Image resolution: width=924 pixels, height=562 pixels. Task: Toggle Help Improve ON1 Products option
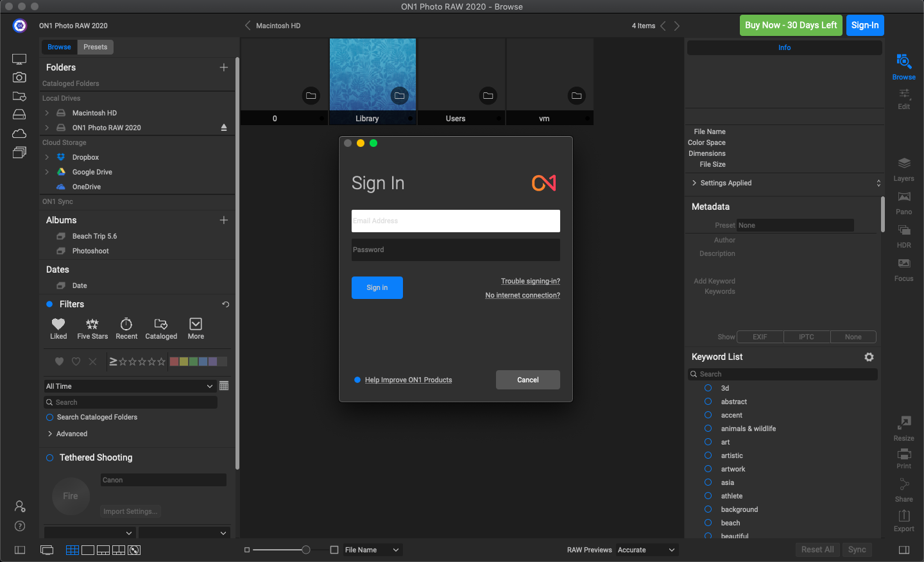357,380
